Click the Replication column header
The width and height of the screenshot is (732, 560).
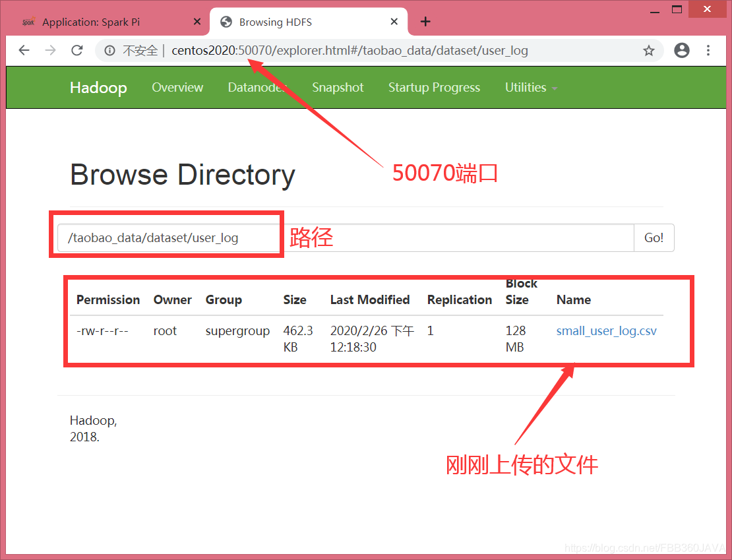pos(460,300)
